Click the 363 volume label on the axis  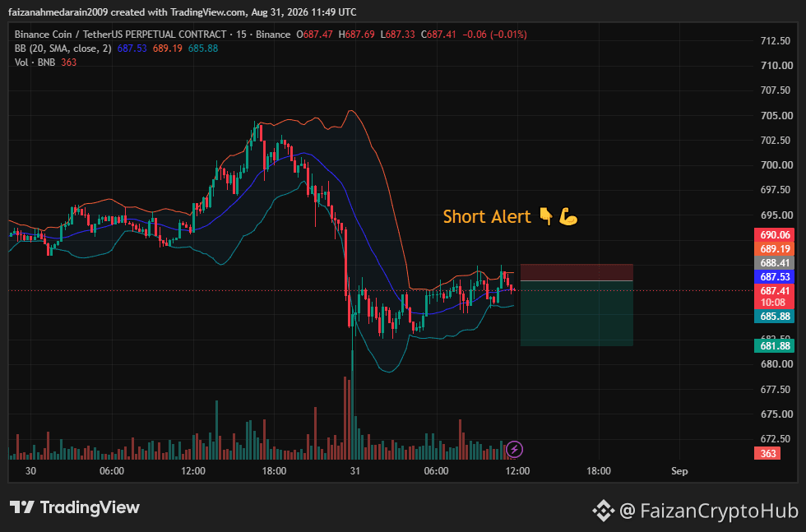click(767, 453)
